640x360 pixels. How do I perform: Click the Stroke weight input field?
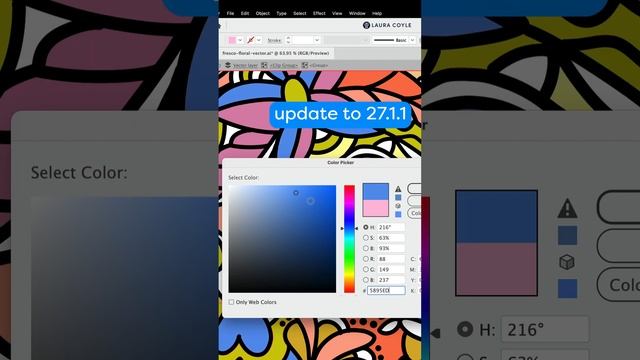(302, 40)
